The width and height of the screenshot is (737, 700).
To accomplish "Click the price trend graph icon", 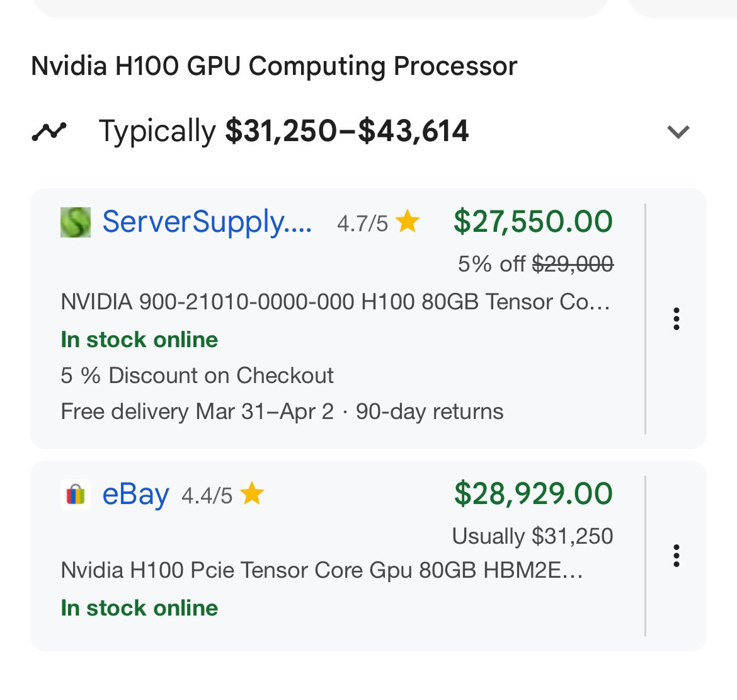I will pos(49,132).
